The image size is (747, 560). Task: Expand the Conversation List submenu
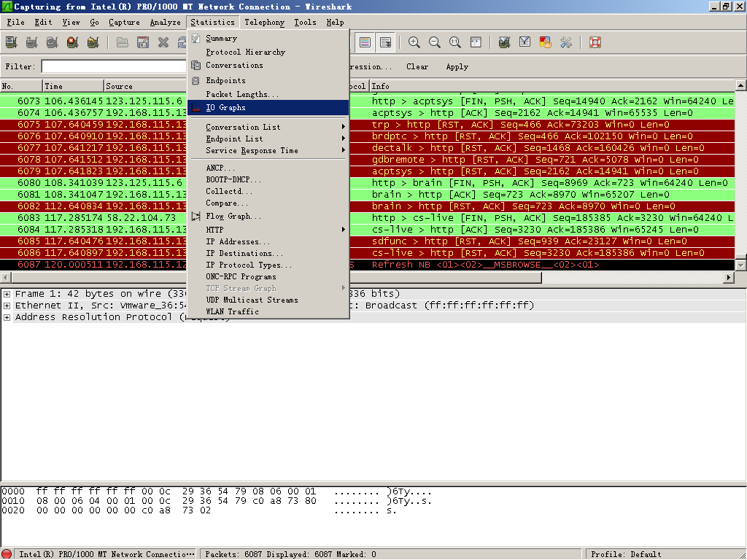coord(268,127)
